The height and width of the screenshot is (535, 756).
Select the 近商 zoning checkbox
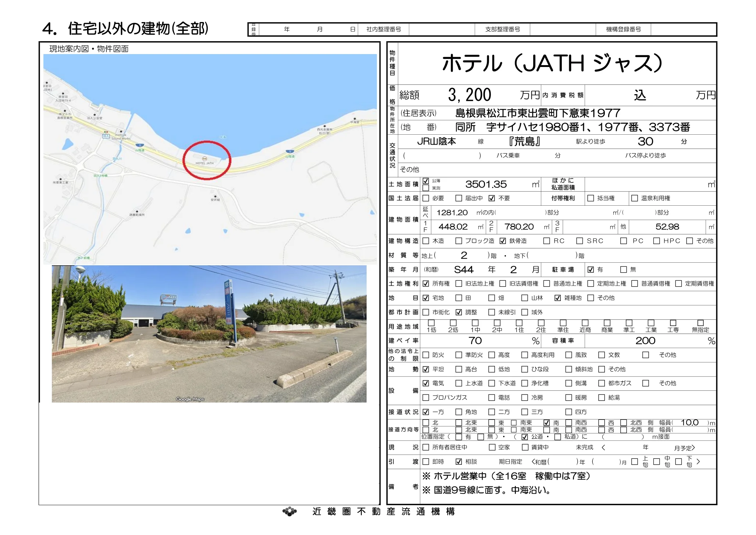[585, 323]
